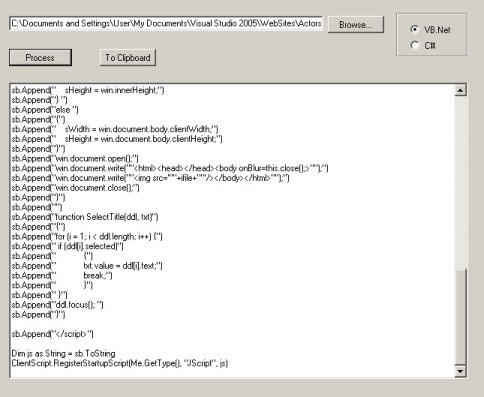
Task: Click the scrollbar down arrow
Action: (x=460, y=371)
